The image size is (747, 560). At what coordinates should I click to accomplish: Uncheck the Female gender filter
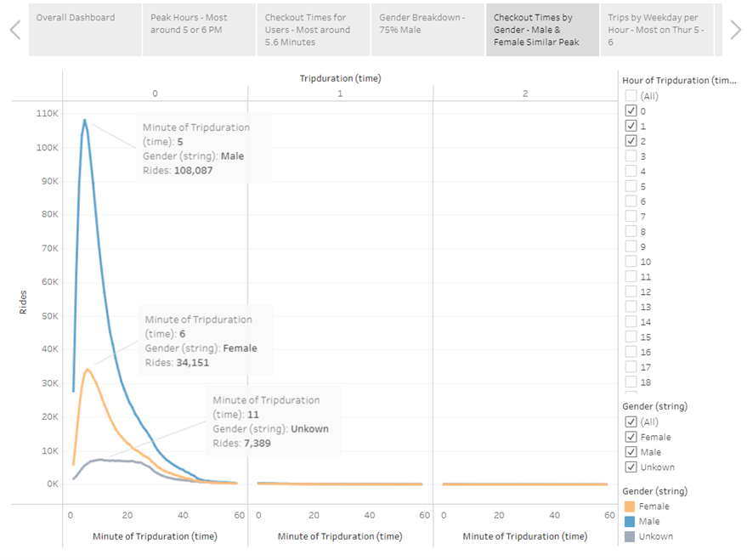629,437
